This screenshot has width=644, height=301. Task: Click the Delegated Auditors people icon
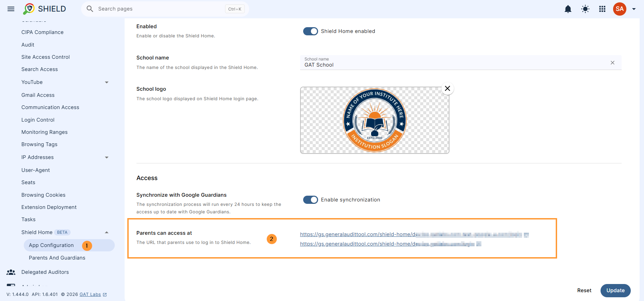coord(11,272)
